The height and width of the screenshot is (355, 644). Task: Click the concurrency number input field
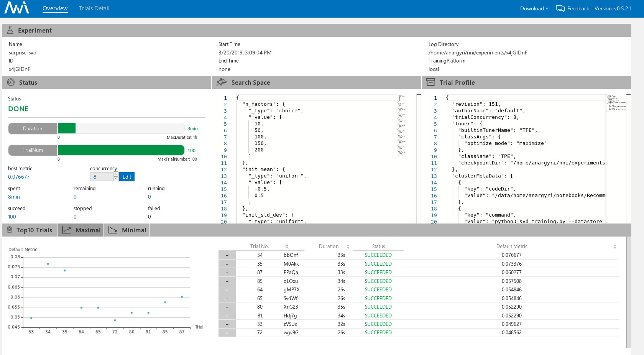pyautogui.click(x=102, y=177)
